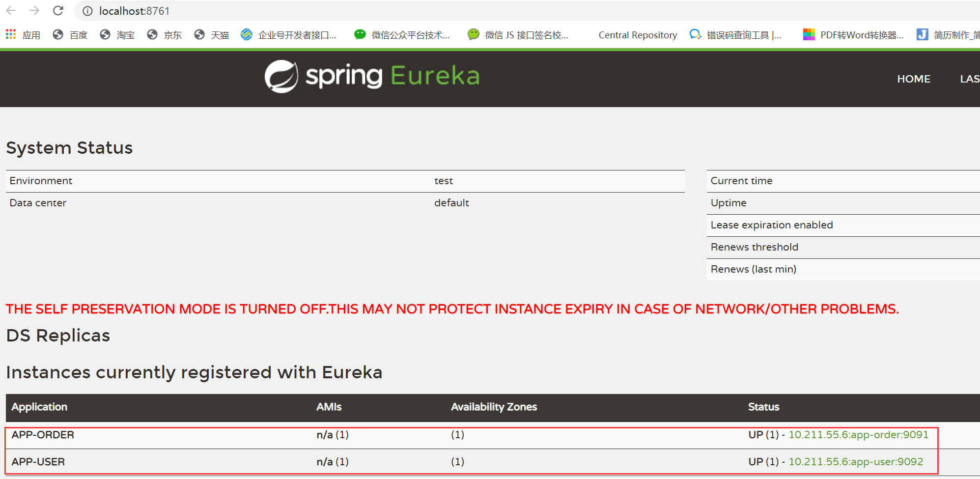Click the Data center row label

38,203
